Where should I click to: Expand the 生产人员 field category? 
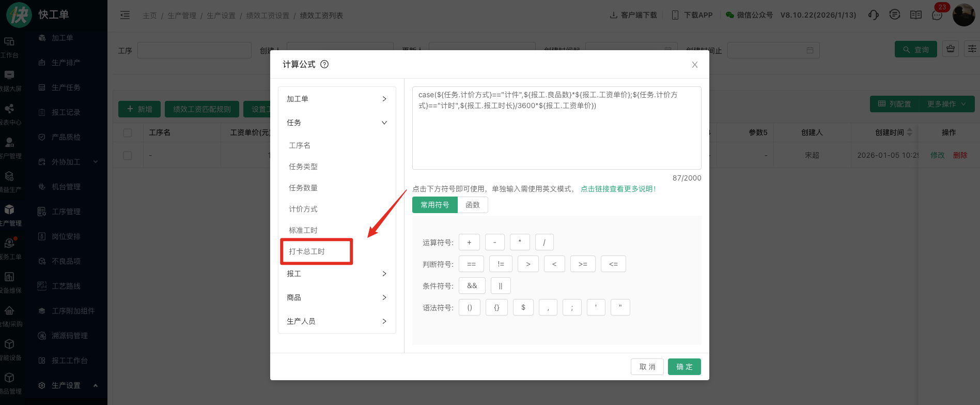[x=337, y=321]
